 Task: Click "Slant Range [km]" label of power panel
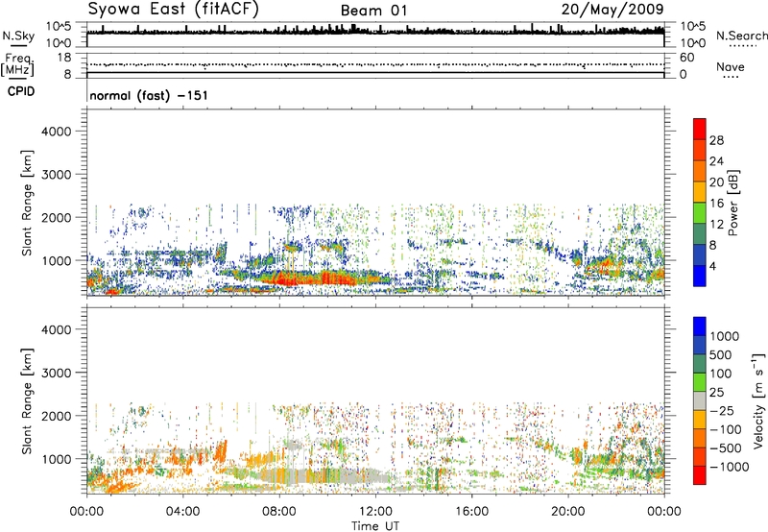pyautogui.click(x=27, y=203)
